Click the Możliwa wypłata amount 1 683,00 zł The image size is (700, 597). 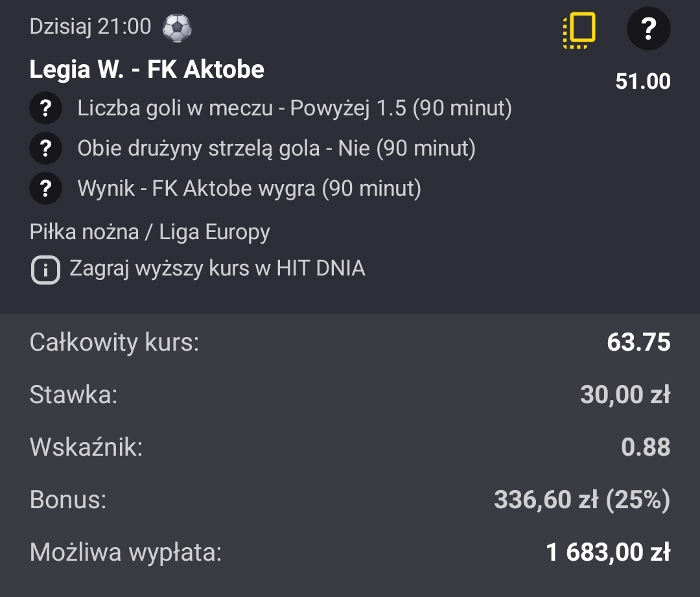tap(607, 552)
